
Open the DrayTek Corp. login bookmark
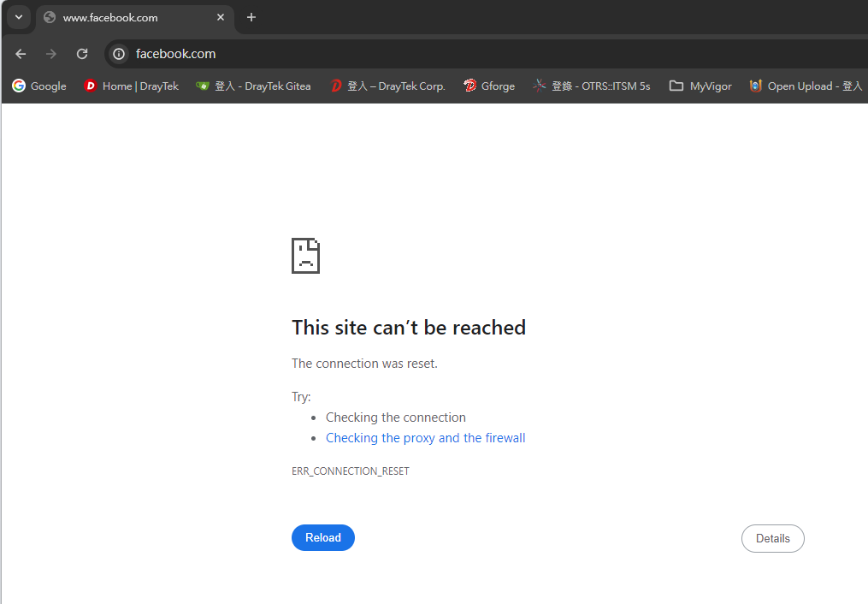[387, 86]
